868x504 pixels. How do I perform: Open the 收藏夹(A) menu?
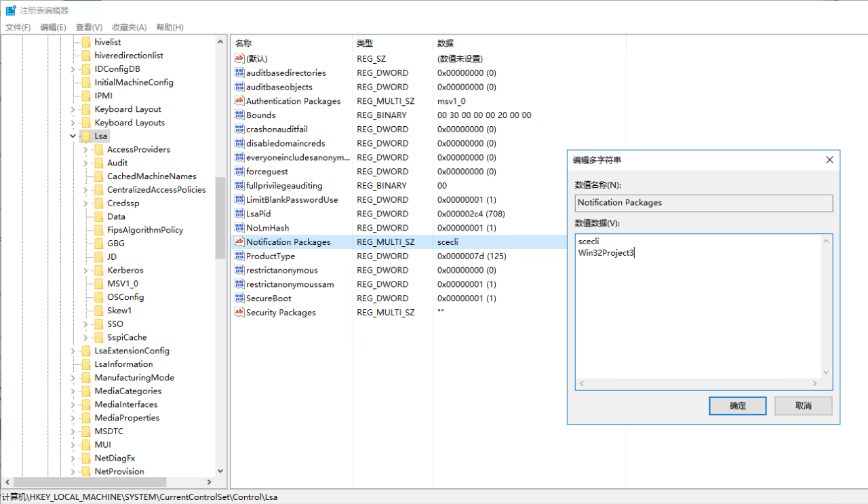pyautogui.click(x=129, y=27)
